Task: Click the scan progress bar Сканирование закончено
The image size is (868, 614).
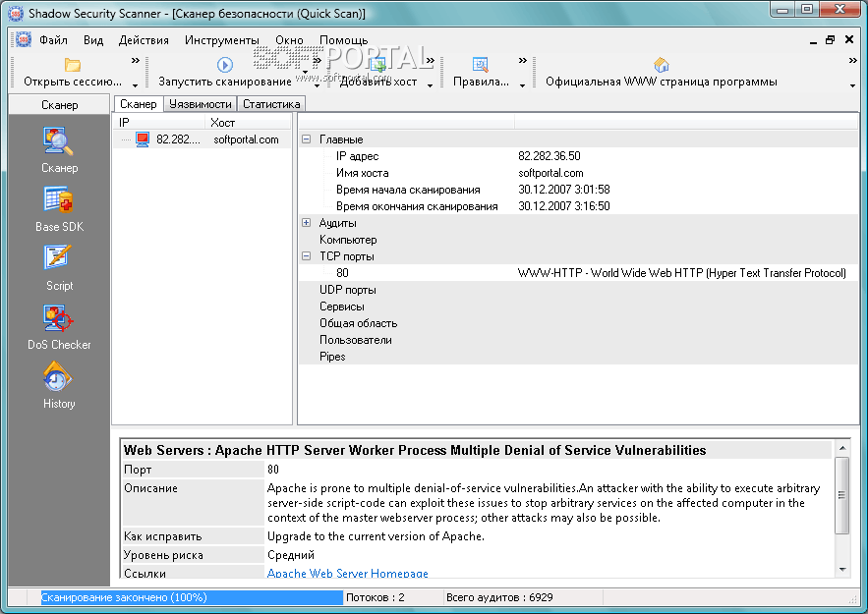Action: 192,597
